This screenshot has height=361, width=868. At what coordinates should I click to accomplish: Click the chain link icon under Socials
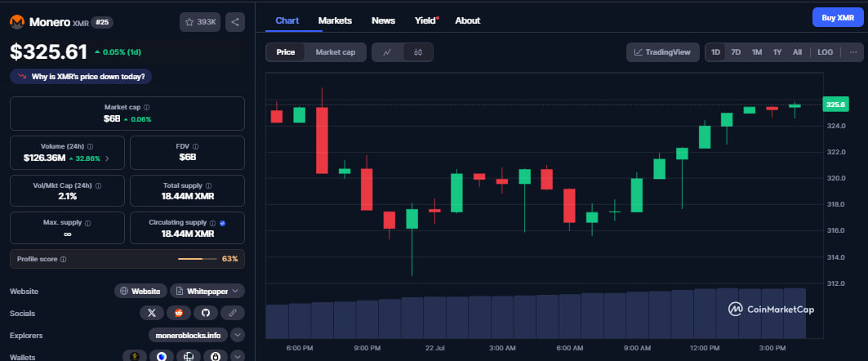click(233, 314)
